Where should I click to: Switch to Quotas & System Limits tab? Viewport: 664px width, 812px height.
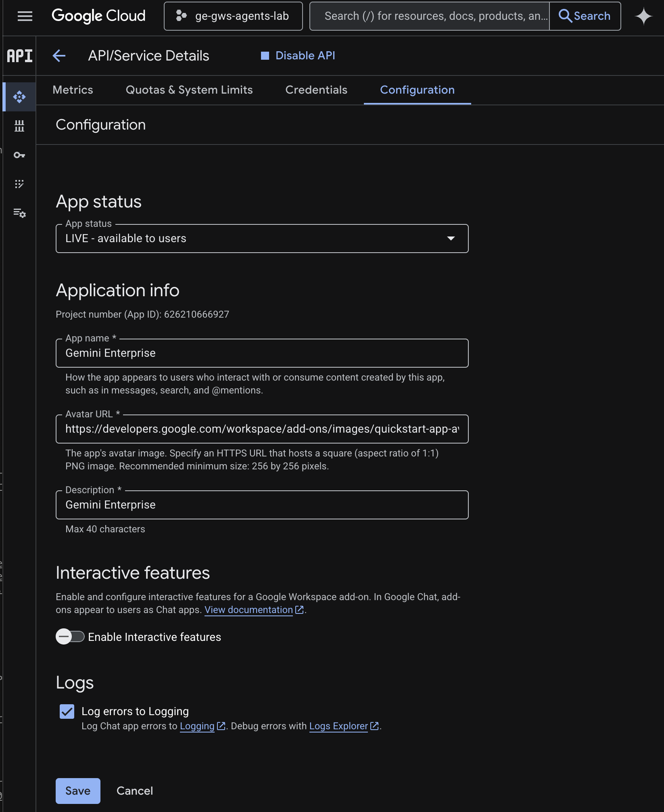pos(189,90)
